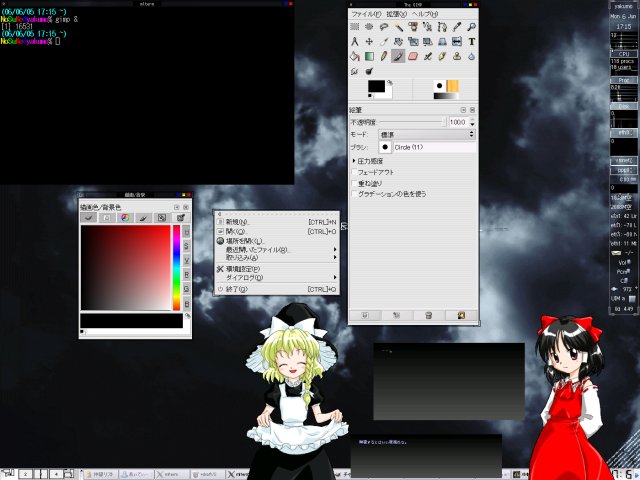Select the Blend gradient tool
Viewport: 640px width, 480px height.
pyautogui.click(x=369, y=56)
